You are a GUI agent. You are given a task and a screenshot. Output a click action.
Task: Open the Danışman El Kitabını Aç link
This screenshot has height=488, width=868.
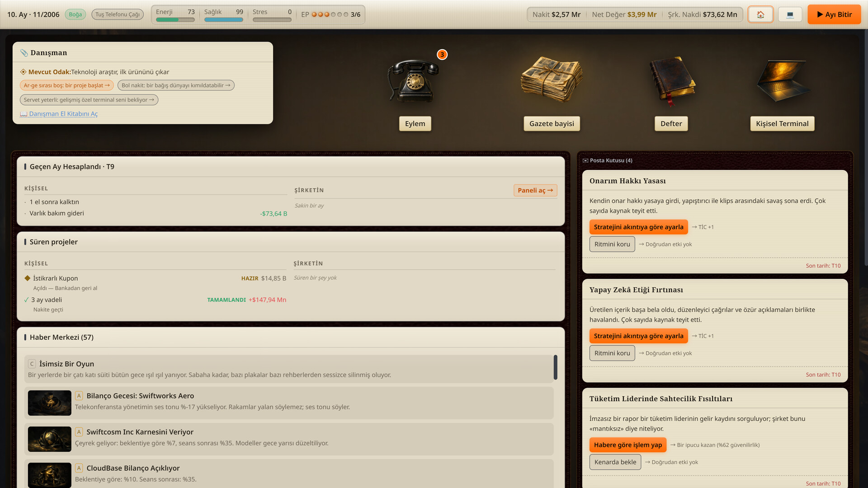(x=59, y=114)
